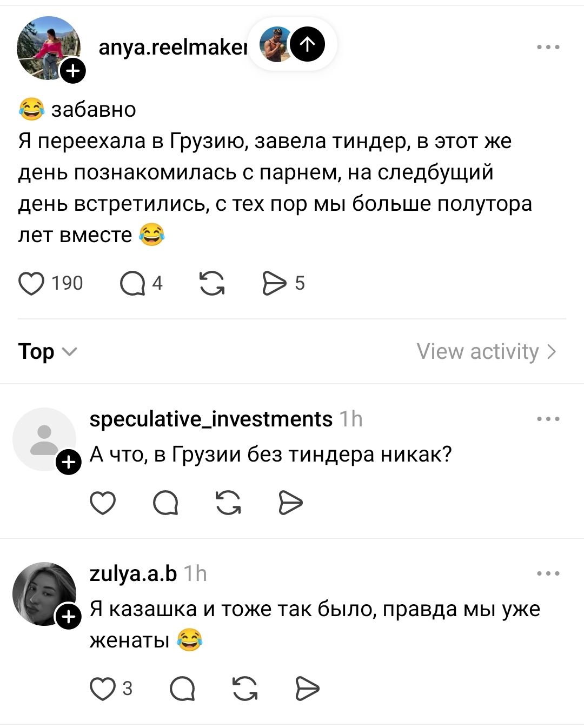Share anya.reelmaker's post via send icon
This screenshot has height=728, width=584.
(274, 283)
